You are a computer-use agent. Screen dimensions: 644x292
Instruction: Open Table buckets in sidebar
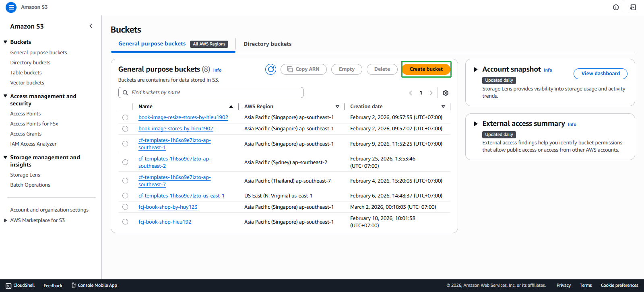click(26, 73)
